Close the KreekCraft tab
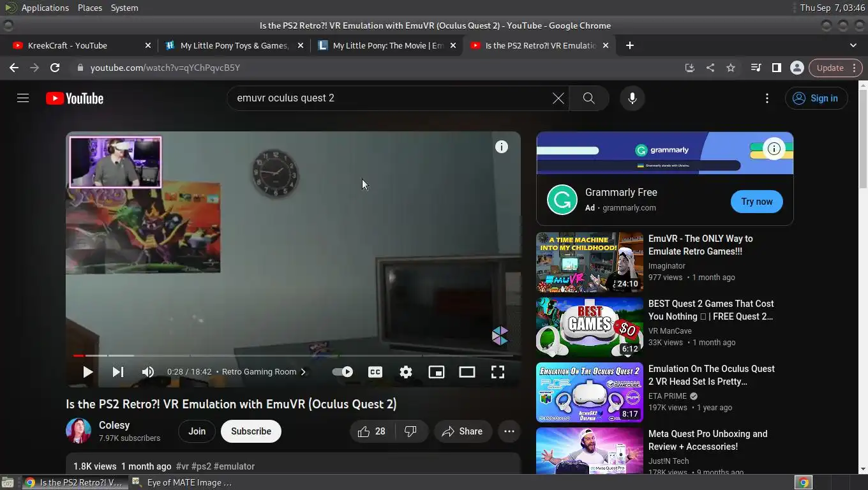This screenshot has width=868, height=490. coord(148,45)
